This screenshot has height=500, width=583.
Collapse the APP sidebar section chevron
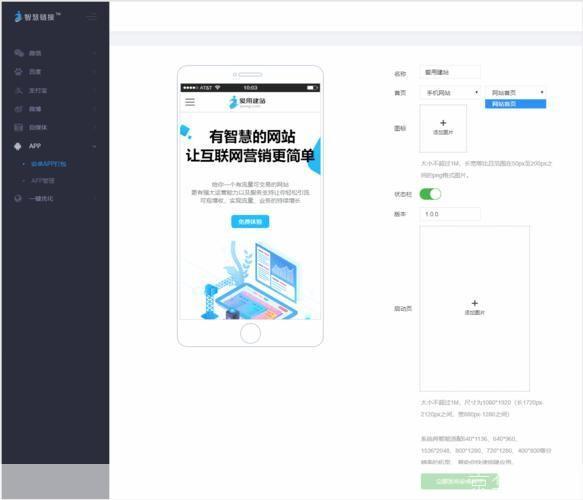coord(94,146)
